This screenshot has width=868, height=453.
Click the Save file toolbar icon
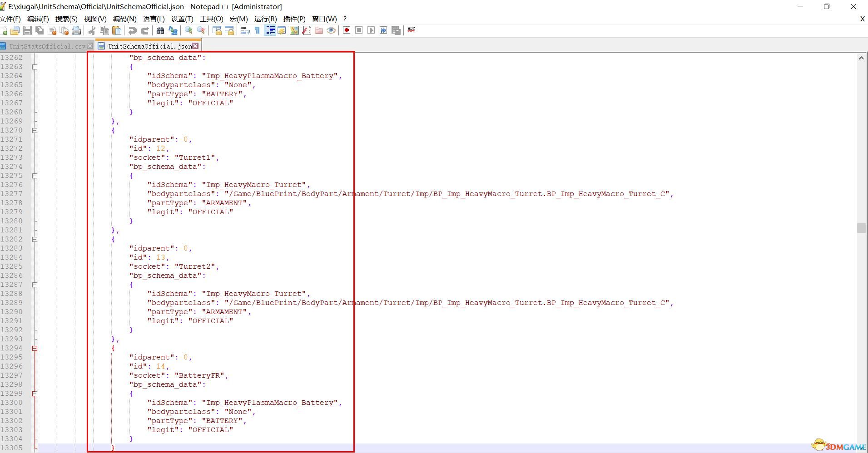point(27,30)
